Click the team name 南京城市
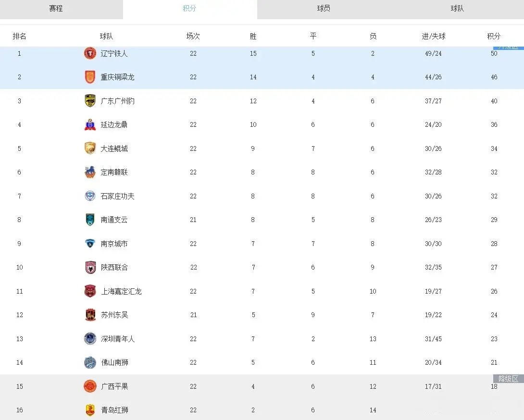The image size is (524, 420). [x=114, y=244]
